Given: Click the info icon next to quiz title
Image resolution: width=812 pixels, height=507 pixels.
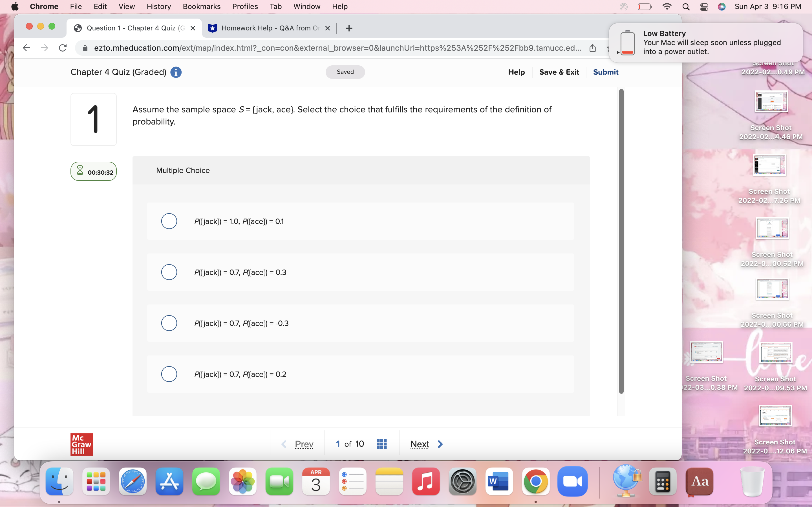Looking at the screenshot, I should (176, 72).
